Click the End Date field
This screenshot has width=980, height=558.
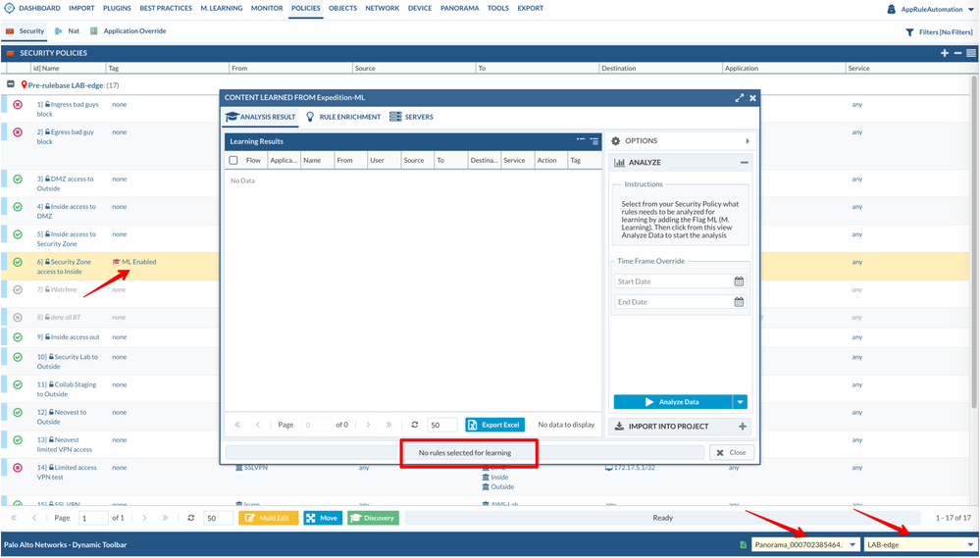coord(674,302)
